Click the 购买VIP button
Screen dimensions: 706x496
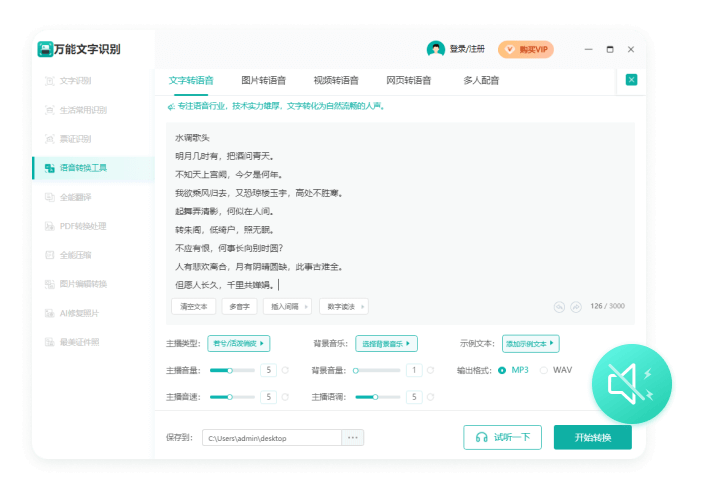(x=525, y=50)
